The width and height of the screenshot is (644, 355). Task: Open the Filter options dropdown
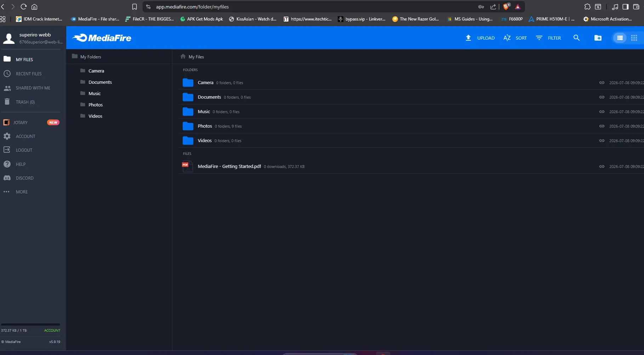coord(548,38)
